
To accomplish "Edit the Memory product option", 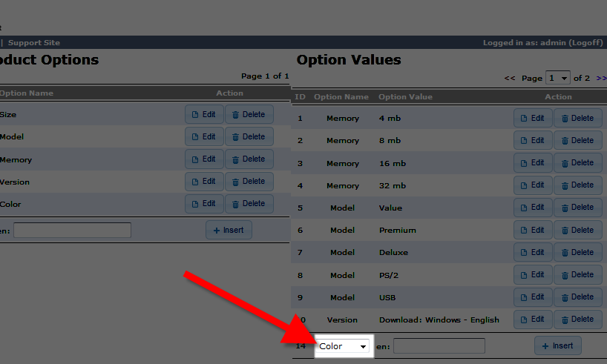I will [x=204, y=159].
